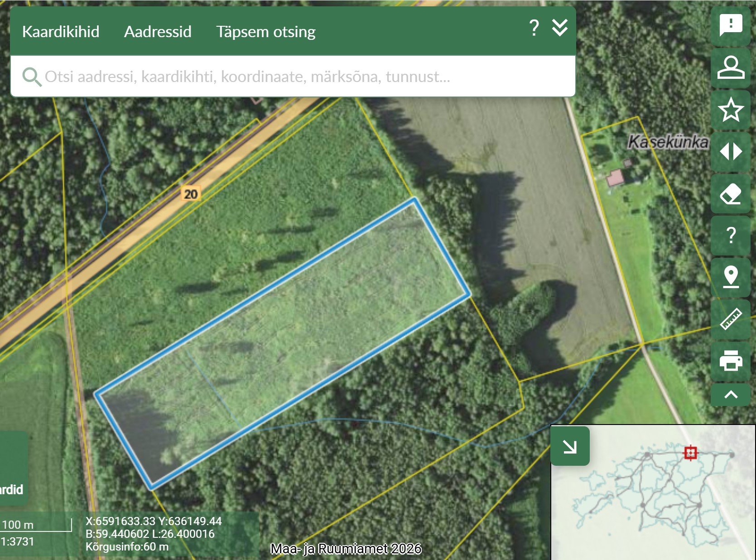Open help from right sidebar question mark
Viewport: 756px width, 560px height.
tap(731, 235)
